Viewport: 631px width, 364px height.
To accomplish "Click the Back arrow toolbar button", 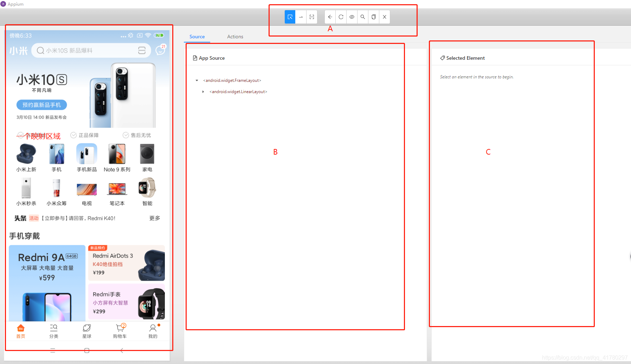I will [x=330, y=17].
